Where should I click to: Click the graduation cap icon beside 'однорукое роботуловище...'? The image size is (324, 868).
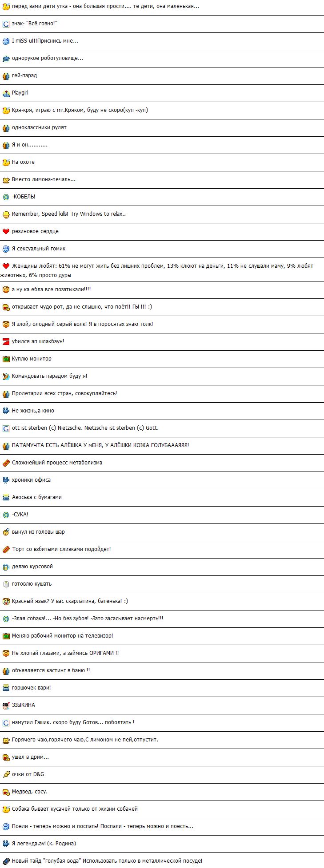point(6,58)
